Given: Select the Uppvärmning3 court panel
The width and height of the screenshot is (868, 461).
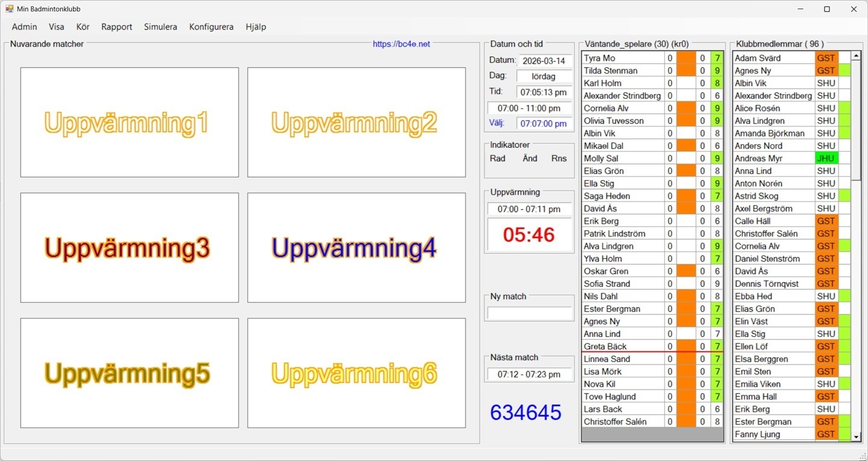Looking at the screenshot, I should point(130,248).
